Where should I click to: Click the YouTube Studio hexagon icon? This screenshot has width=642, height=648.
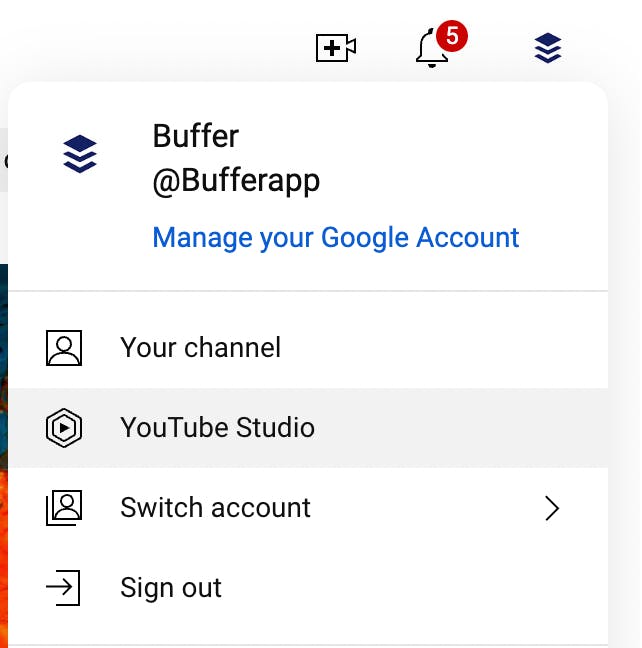click(x=64, y=427)
